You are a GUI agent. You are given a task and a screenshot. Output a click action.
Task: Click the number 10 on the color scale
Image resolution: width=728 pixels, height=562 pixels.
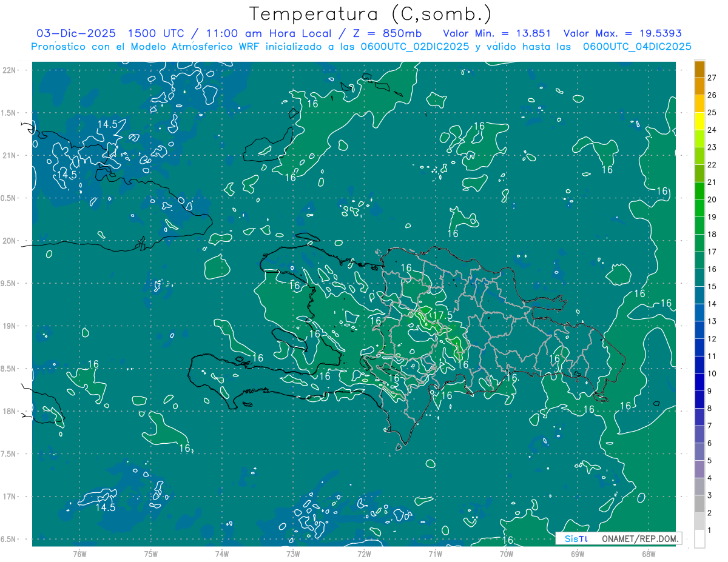(x=712, y=373)
